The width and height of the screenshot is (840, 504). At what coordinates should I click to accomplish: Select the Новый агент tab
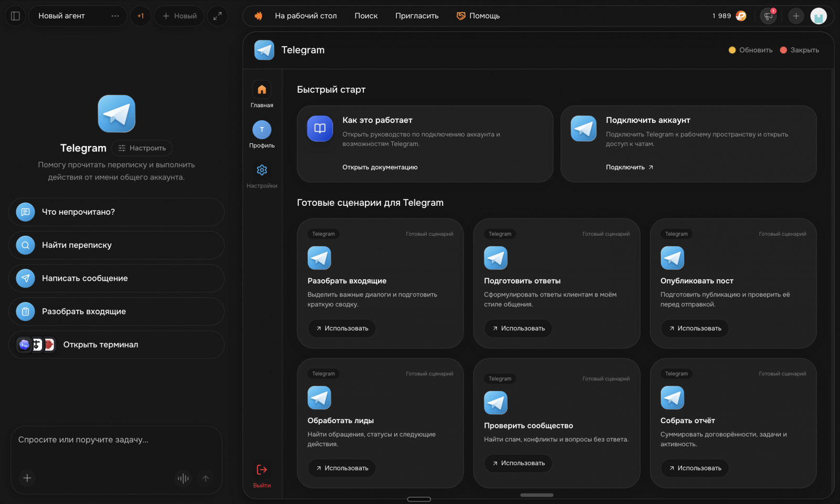pos(78,16)
